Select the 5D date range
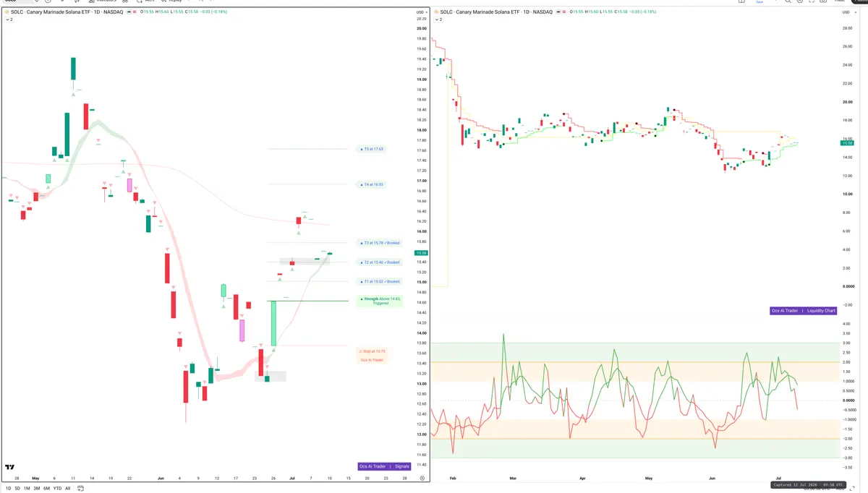Image resolution: width=868 pixels, height=493 pixels. coord(17,489)
